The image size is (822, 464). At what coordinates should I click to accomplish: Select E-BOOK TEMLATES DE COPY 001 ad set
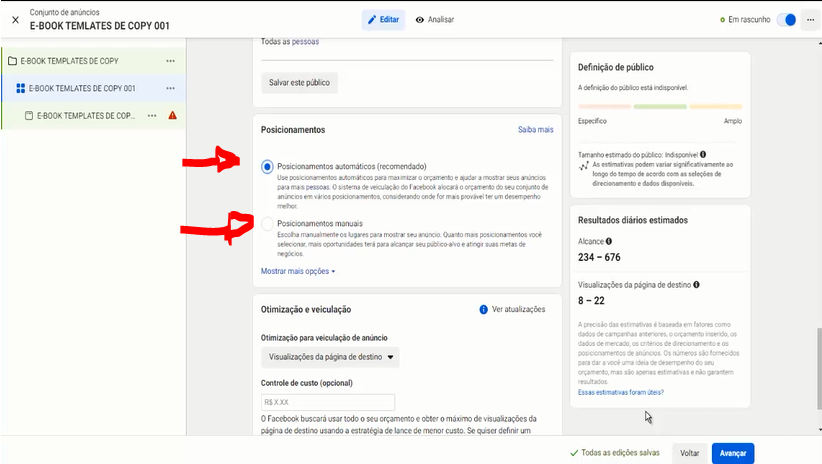click(82, 89)
